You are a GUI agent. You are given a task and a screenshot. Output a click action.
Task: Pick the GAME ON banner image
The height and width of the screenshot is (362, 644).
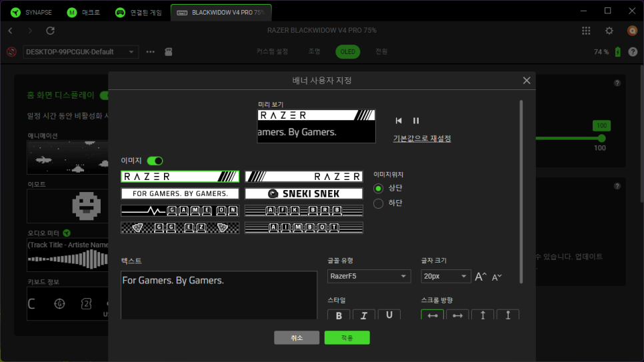180,211
